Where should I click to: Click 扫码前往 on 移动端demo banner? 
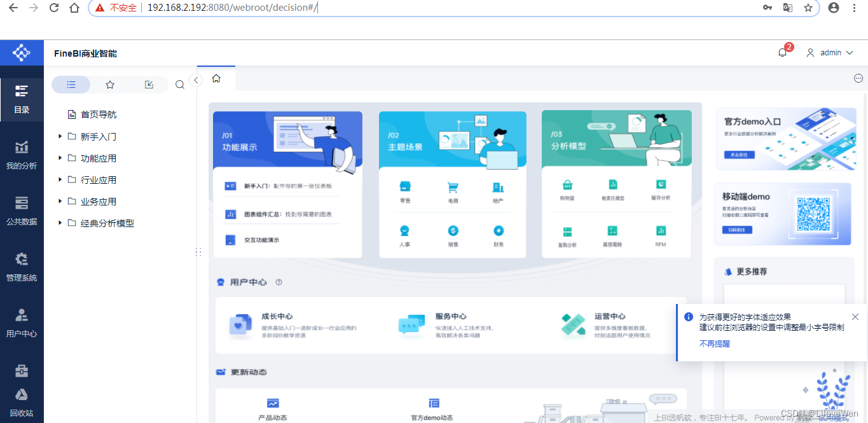pyautogui.click(x=737, y=230)
